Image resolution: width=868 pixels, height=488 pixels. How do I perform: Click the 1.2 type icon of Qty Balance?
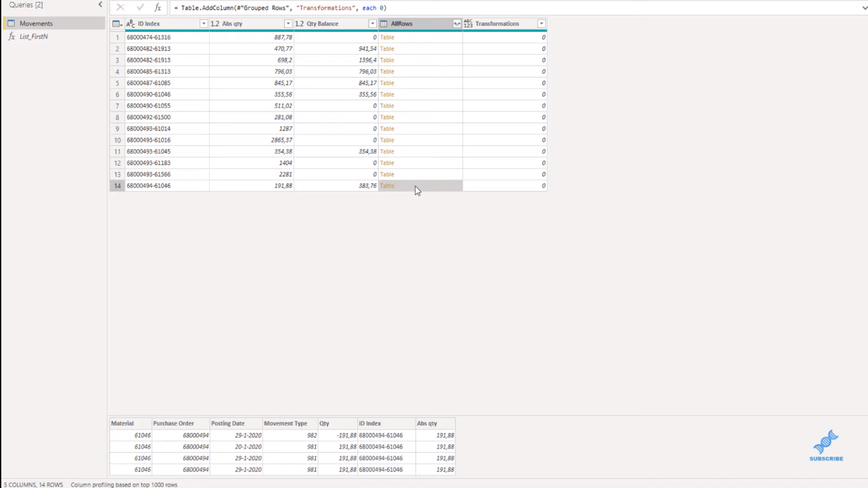tap(299, 24)
